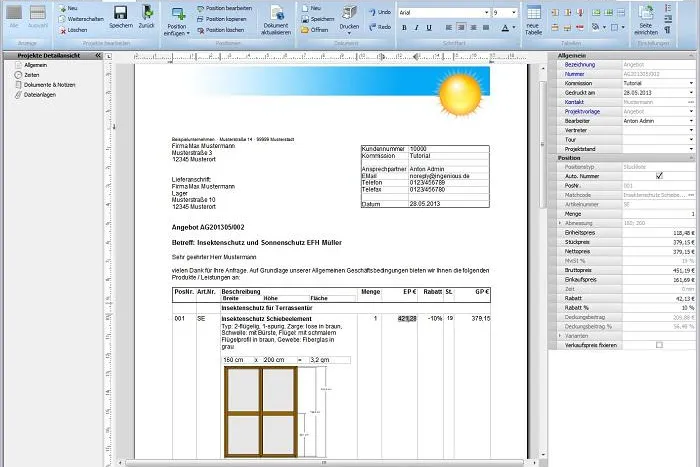Open the Projektstand dropdown
This screenshot has width=700, height=467.
tap(691, 149)
